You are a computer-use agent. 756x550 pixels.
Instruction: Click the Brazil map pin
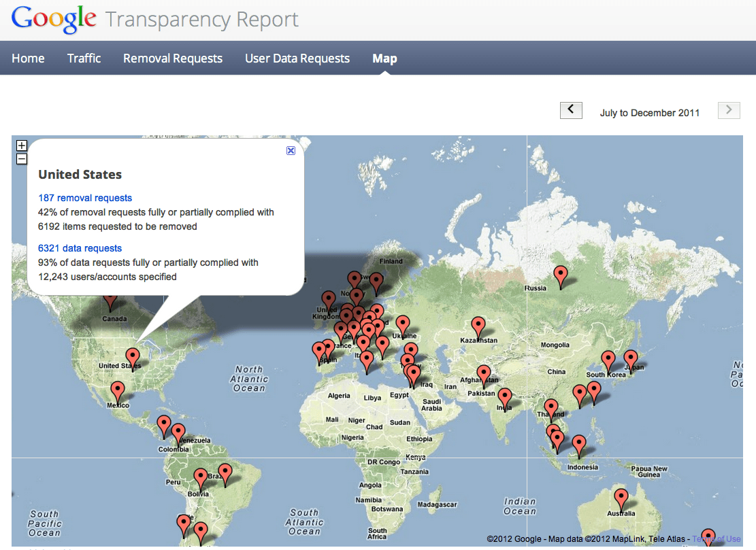point(225,473)
